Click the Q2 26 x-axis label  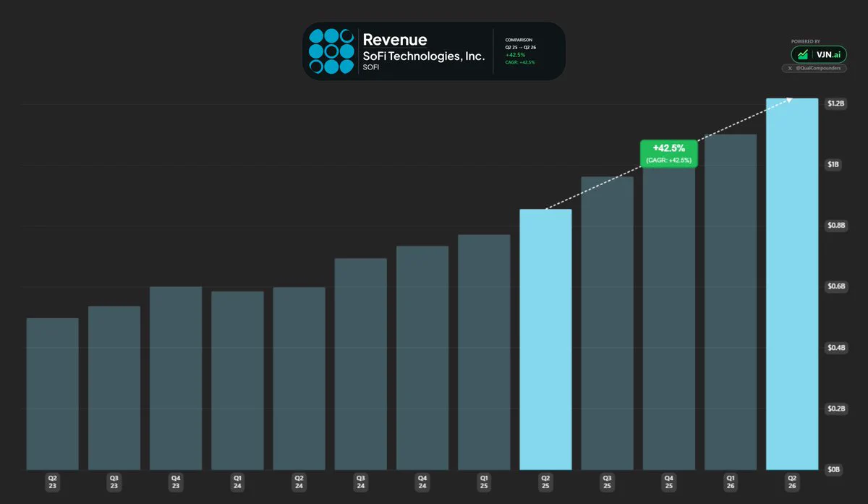[x=792, y=482]
